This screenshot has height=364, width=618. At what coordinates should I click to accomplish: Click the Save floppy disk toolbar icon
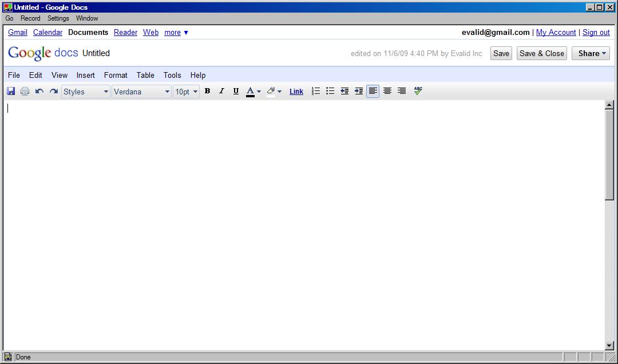click(x=11, y=92)
